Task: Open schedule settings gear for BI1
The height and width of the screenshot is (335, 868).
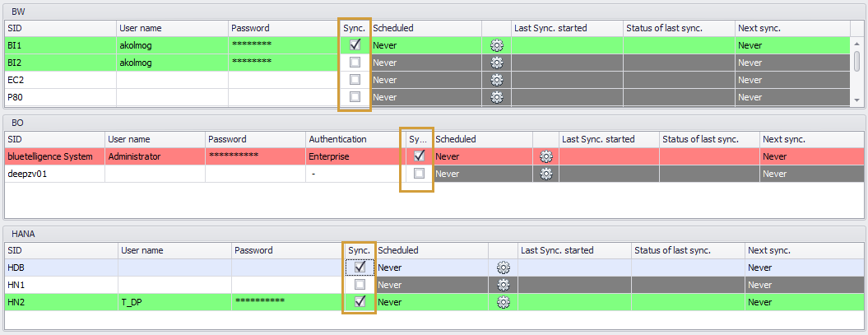Action: click(x=496, y=45)
